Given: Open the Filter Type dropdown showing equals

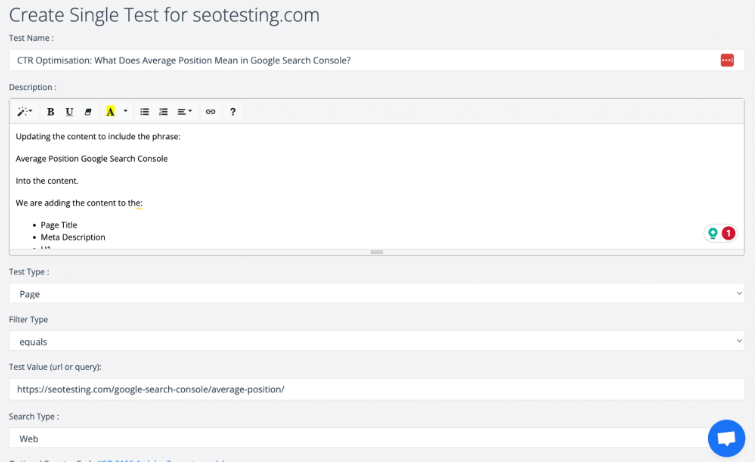Looking at the screenshot, I should tap(377, 341).
